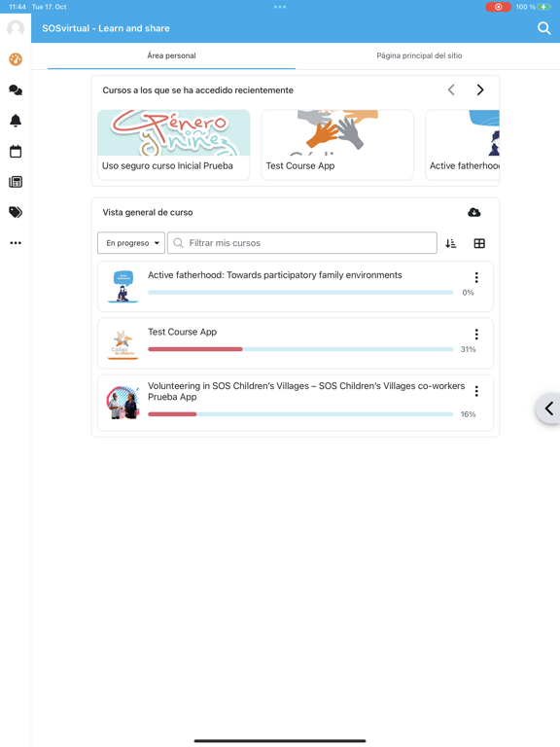Open Uso seguro curso Inicial Prueba card
The image size is (560, 747).
click(174, 145)
